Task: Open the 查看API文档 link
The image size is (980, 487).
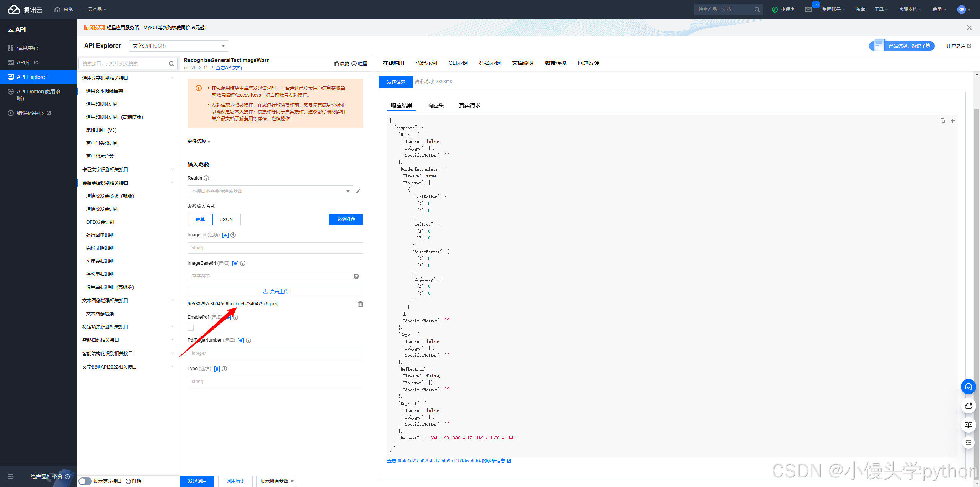Action: point(229,68)
